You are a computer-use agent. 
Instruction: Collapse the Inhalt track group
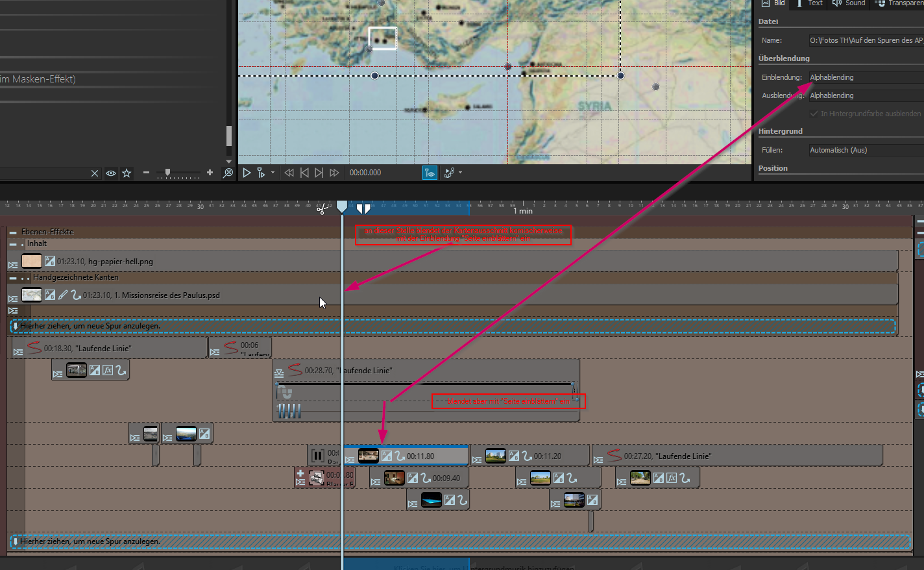13,244
